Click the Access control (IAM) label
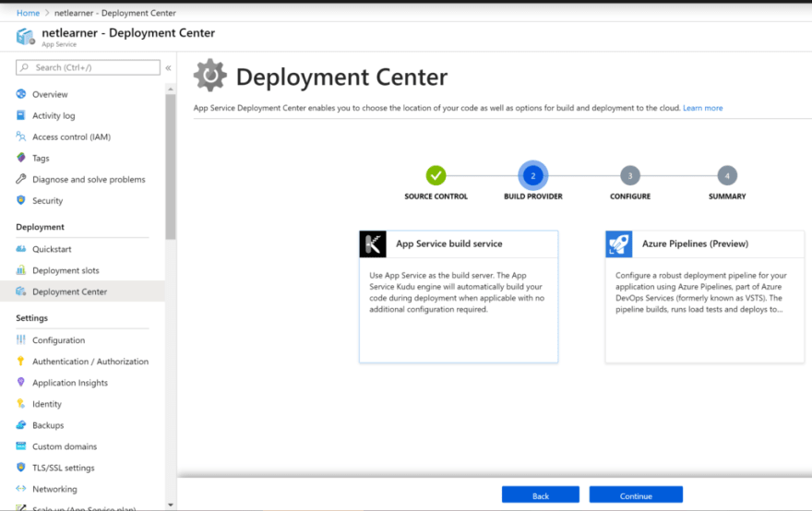Viewport: 812px width, 511px height. (71, 137)
